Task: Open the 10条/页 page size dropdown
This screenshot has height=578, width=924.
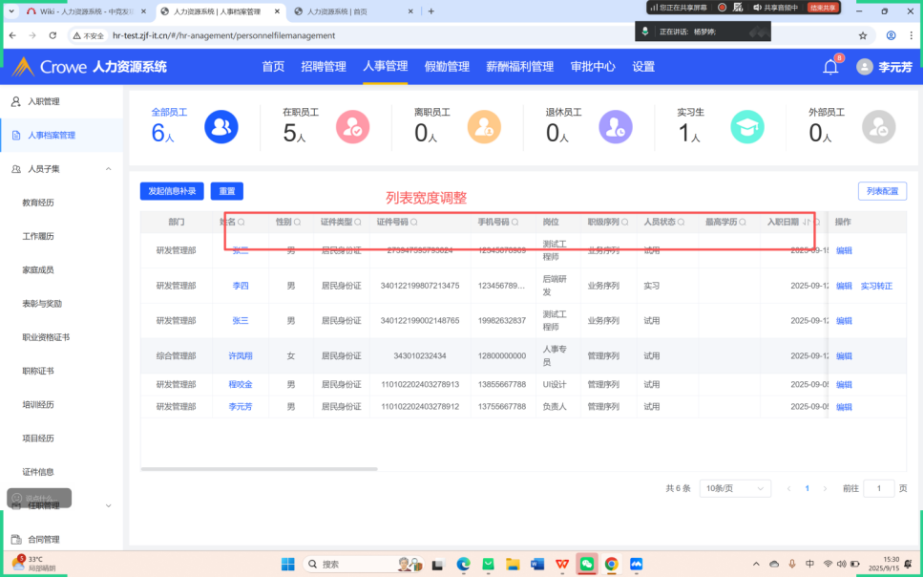Action: 735,488
